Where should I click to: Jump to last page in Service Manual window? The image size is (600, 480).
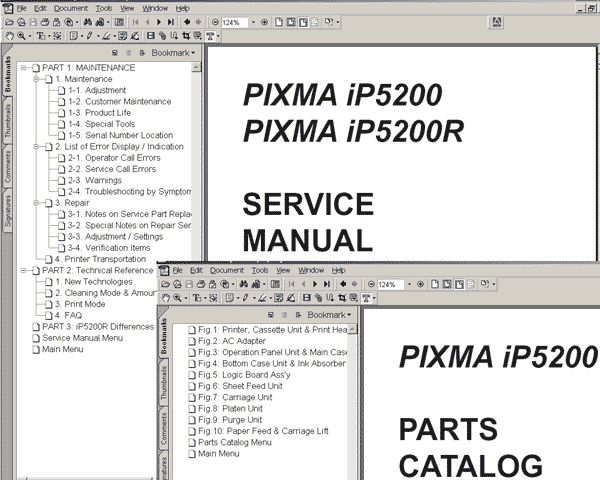(x=171, y=22)
